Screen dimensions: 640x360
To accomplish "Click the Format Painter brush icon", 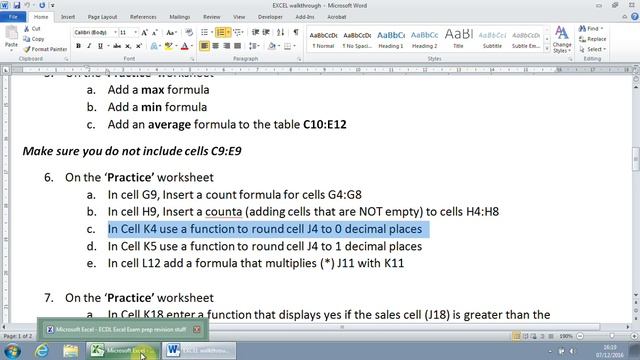I will [27, 49].
